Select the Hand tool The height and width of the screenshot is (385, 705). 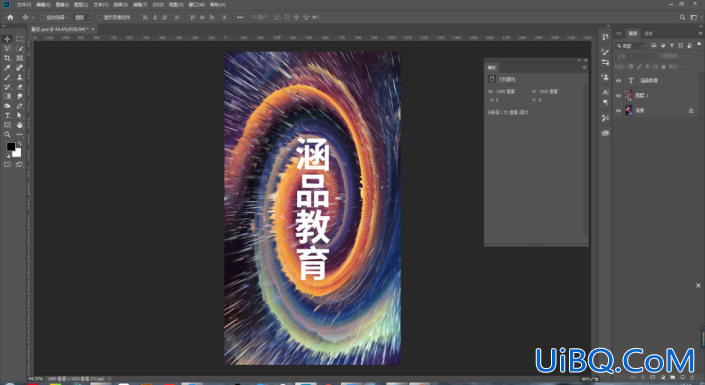click(19, 125)
